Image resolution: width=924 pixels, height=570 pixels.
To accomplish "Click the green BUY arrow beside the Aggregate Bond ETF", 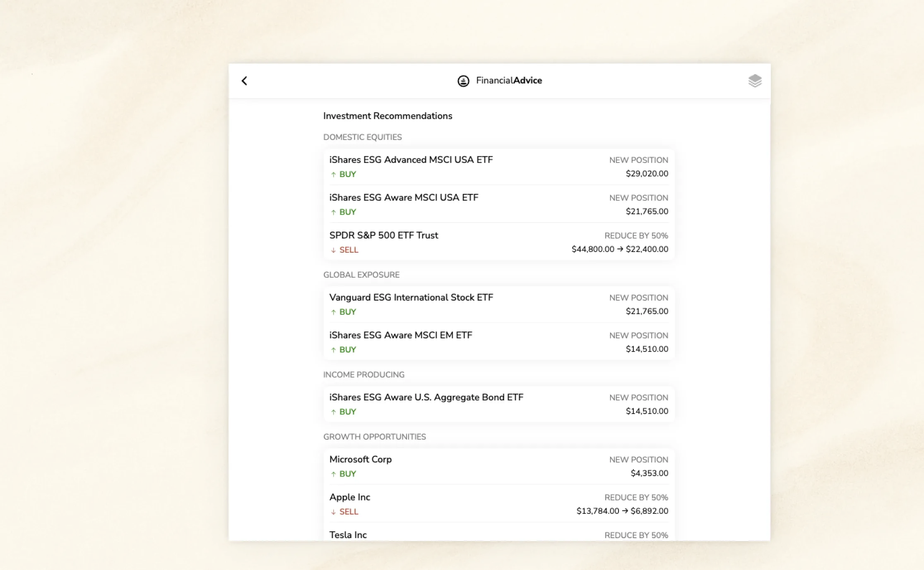I will coord(333,412).
